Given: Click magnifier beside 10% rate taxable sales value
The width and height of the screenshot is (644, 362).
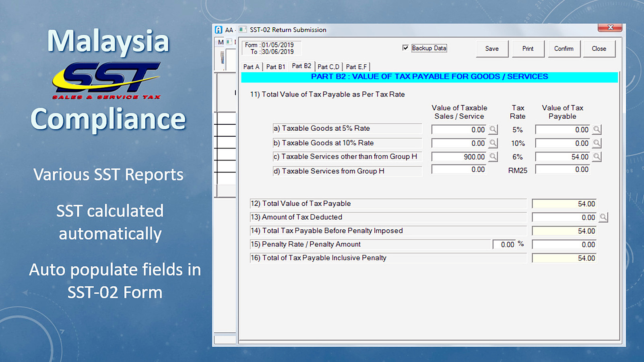Looking at the screenshot, I should [x=493, y=143].
